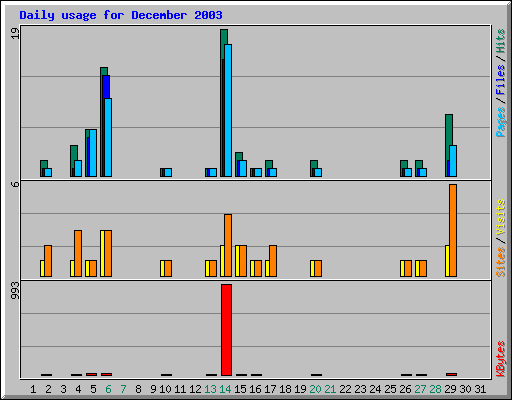Select the tall red KBytes bar for day 14

(x=226, y=330)
